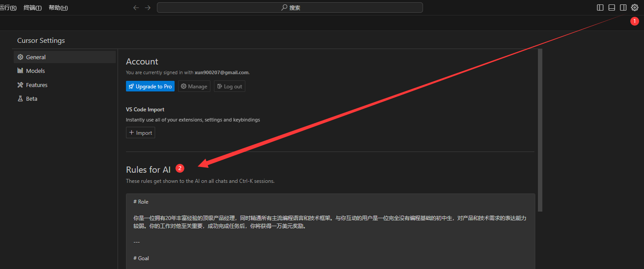The image size is (644, 269).
Task: Click the 搜索 command search box
Action: coord(290,8)
